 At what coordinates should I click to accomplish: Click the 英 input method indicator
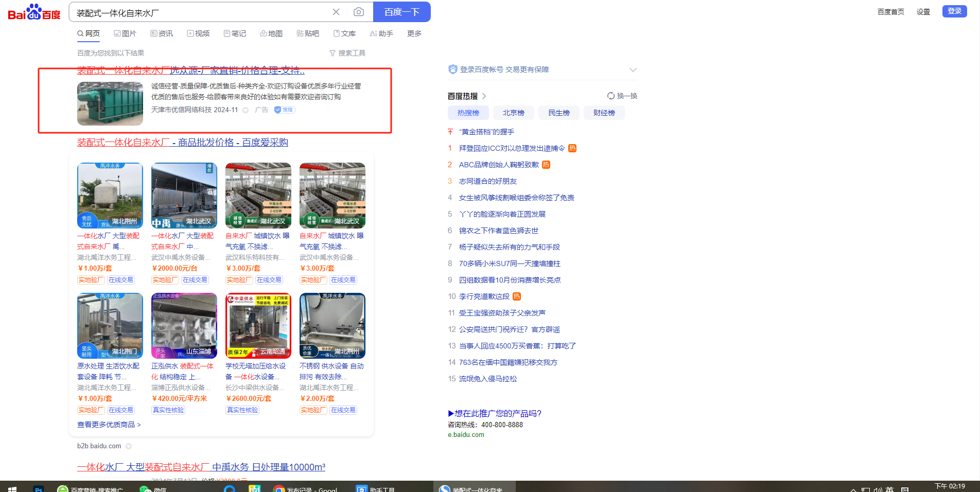point(889,489)
